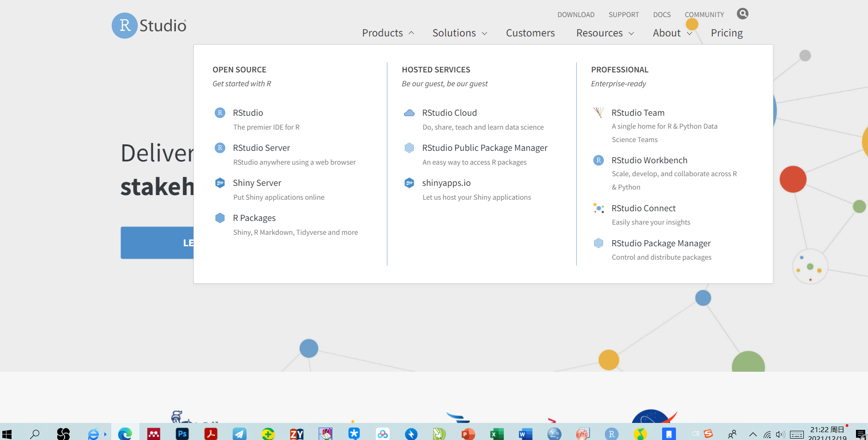Open the Shiny Server link
This screenshot has height=440, width=868.
(257, 183)
